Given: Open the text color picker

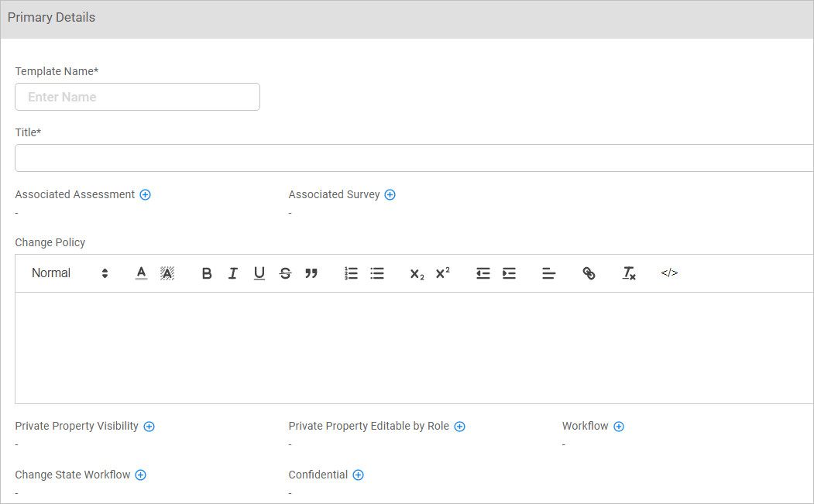Looking at the screenshot, I should 141,273.
